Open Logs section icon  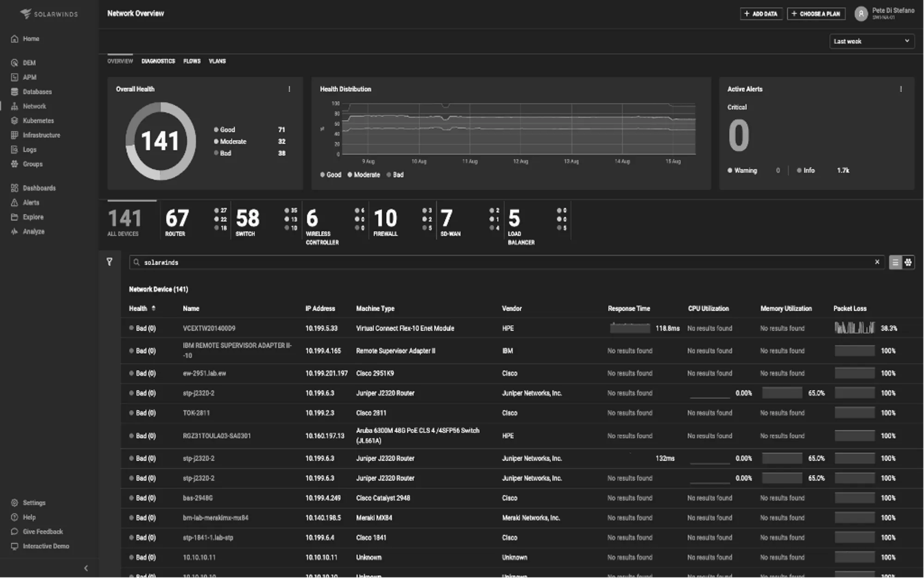[x=14, y=149]
